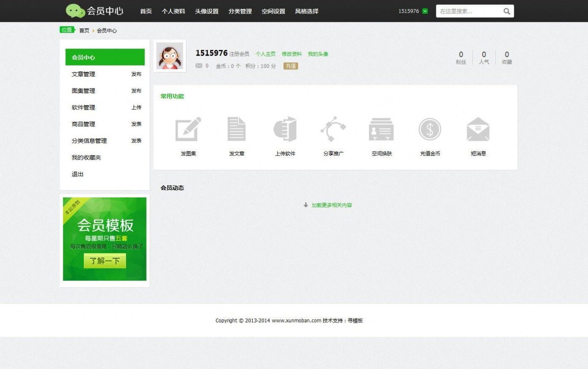The height and width of the screenshot is (369, 588).
Task: Open 图集管理 in the sidebar
Action: [x=83, y=91]
